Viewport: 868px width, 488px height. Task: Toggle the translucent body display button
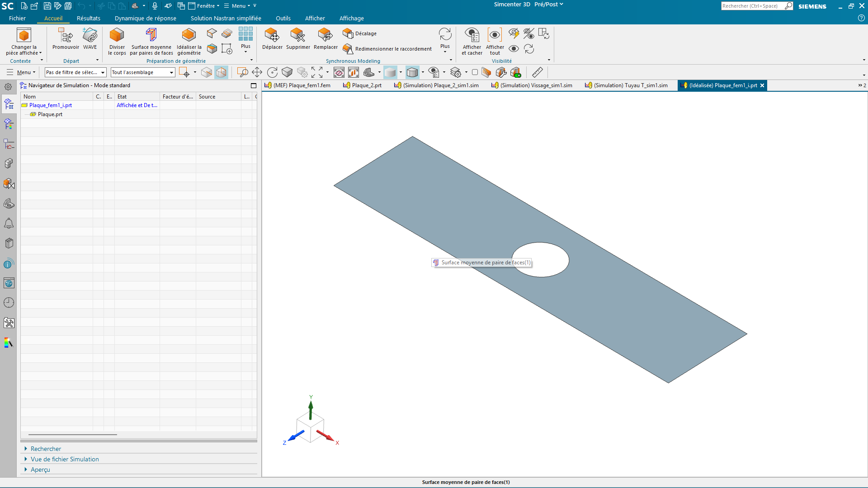pyautogui.click(x=390, y=72)
